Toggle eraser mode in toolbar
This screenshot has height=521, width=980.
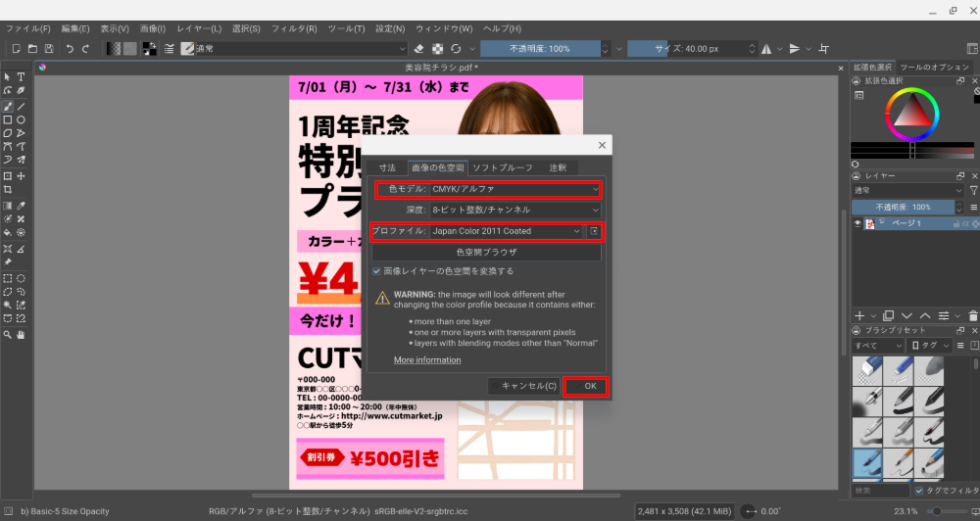419,48
